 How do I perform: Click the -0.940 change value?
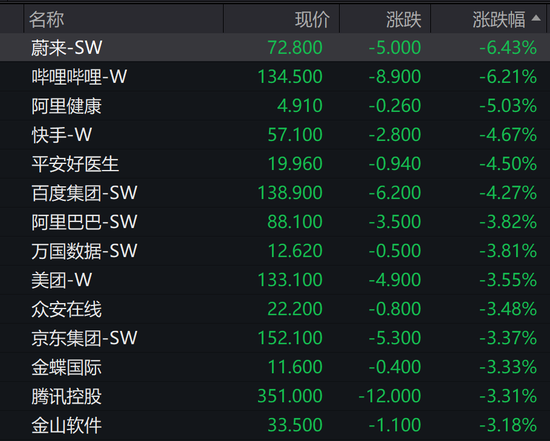(395, 164)
